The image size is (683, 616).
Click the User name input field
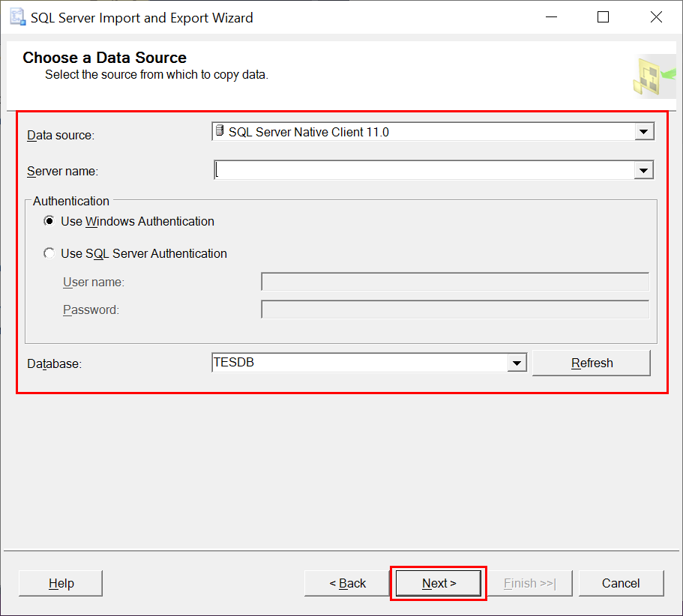(455, 282)
